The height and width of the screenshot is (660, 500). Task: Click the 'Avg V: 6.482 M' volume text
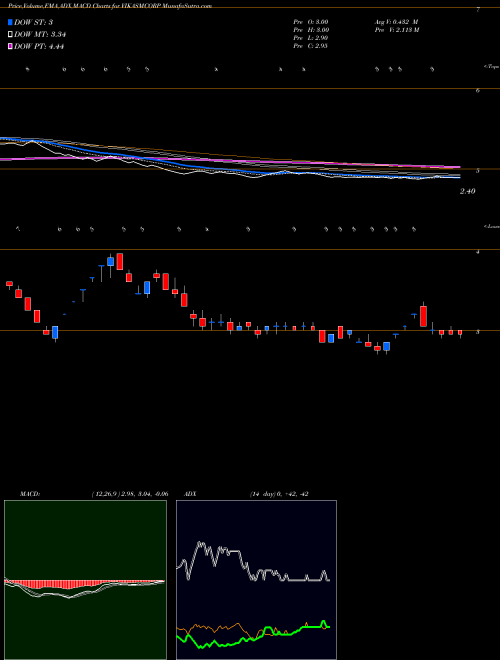[x=395, y=22]
